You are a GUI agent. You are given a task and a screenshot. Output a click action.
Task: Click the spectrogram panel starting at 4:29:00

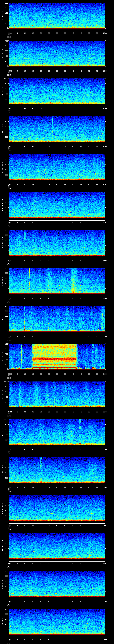[57, 584]
